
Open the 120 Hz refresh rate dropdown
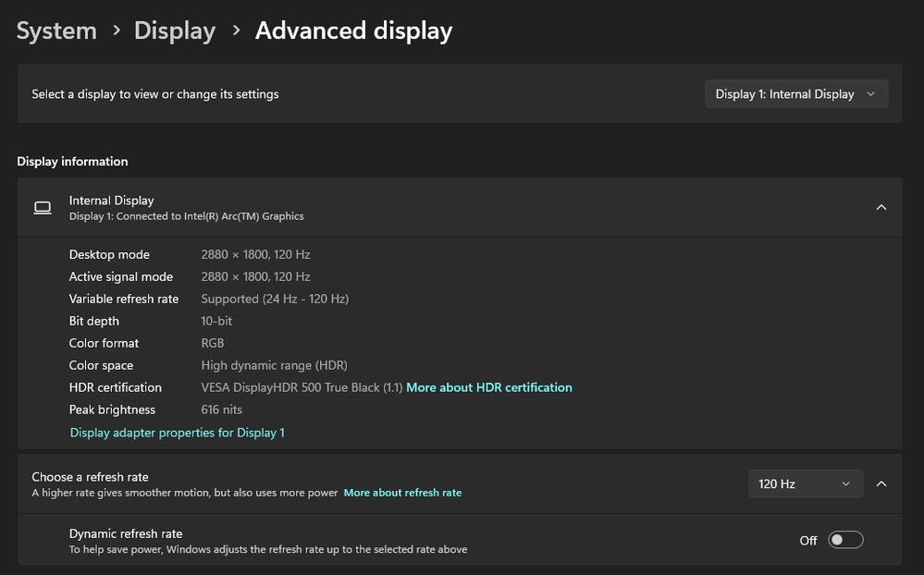point(805,483)
